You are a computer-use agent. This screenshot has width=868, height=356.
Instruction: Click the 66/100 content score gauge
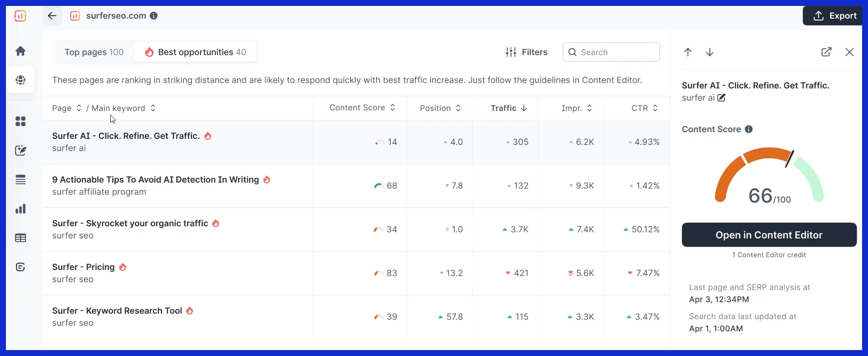tap(770, 175)
